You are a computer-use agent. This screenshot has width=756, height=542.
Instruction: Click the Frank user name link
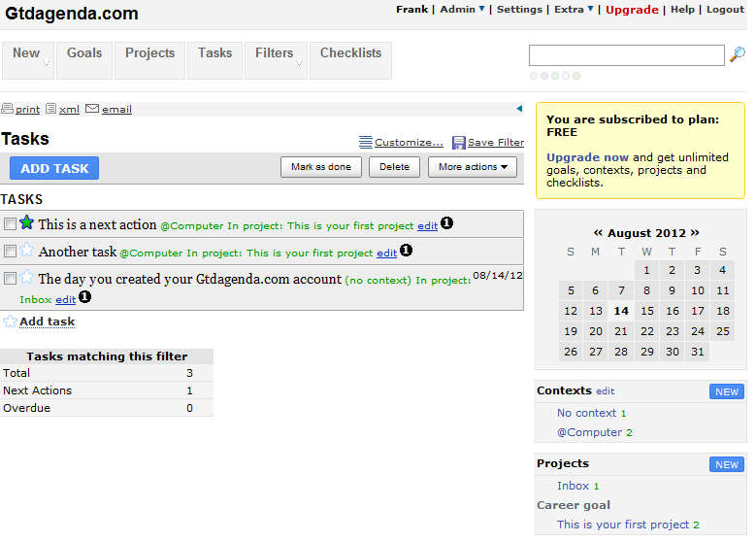point(411,9)
